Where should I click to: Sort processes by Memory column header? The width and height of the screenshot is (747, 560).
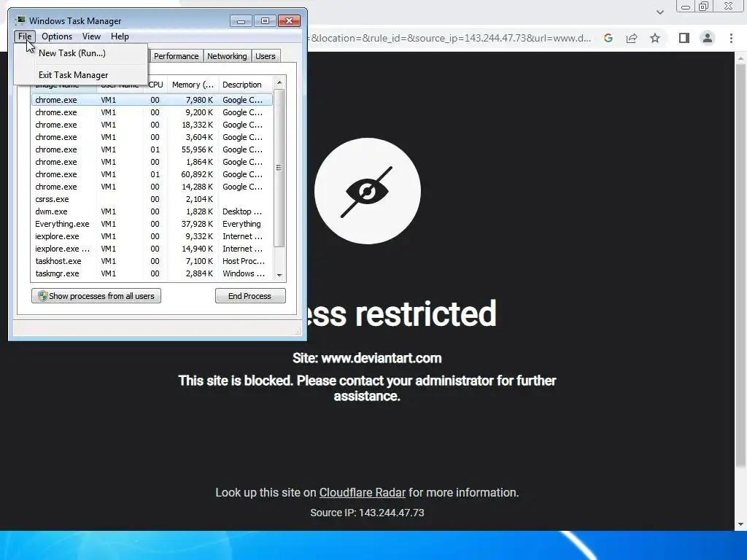click(193, 85)
